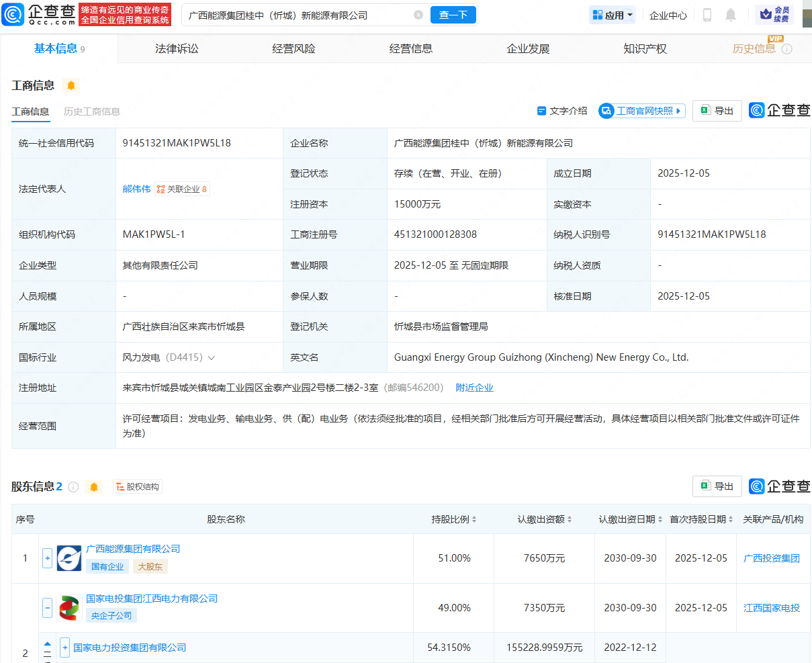This screenshot has height=663, width=812.
Task: Click the Qcc logo in header
Action: click(39, 14)
